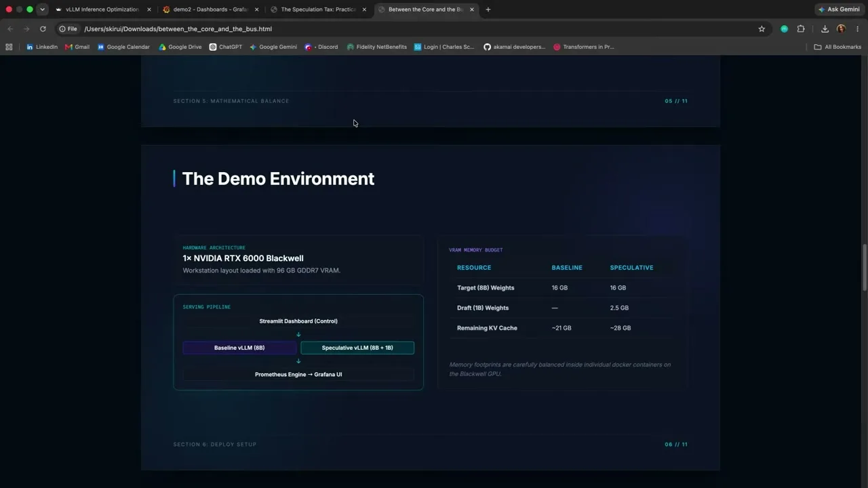
Task: Click the Streamlit Dashboard (Control) box
Action: [298, 321]
